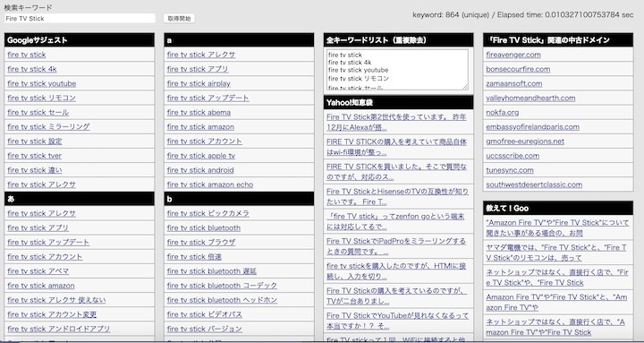Click the keyword count elapsed time status text
Viewport: 644px width, 343px height.
point(523,15)
